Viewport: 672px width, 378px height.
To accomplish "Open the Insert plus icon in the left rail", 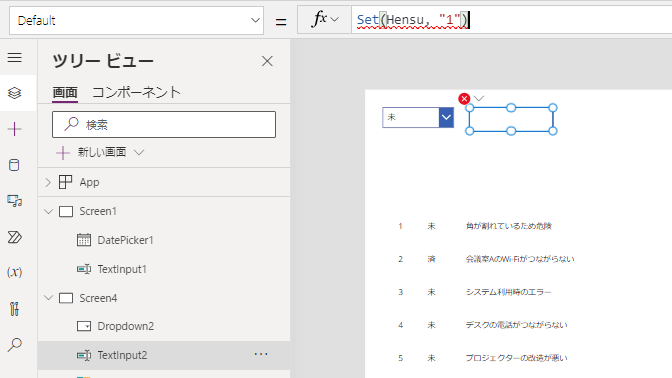I will pyautogui.click(x=15, y=129).
